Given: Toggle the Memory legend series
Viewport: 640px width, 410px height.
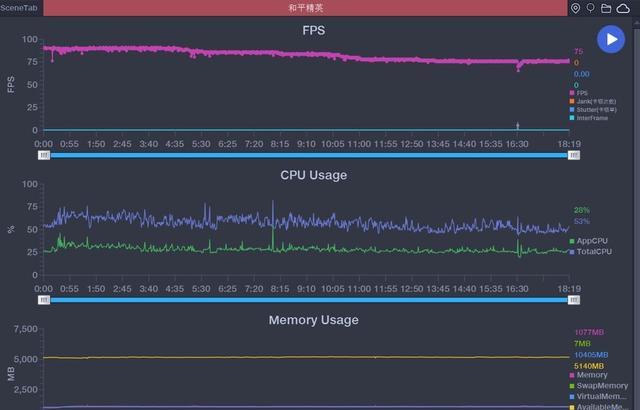Looking at the screenshot, I should 591,375.
